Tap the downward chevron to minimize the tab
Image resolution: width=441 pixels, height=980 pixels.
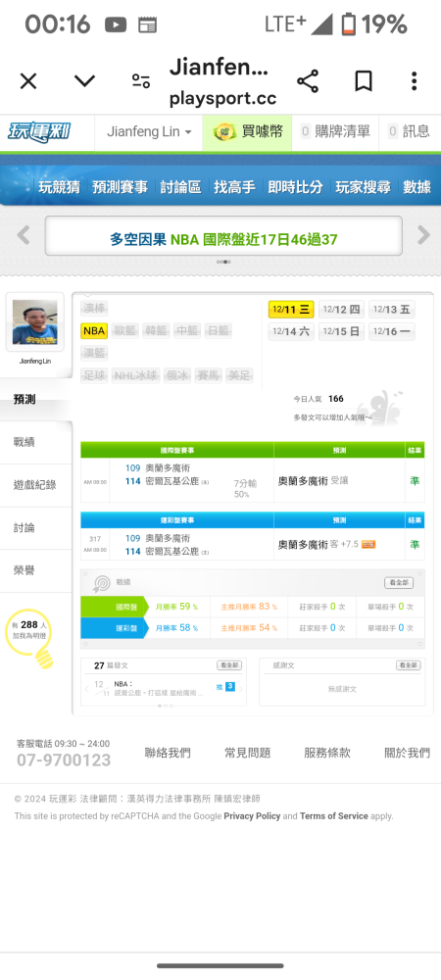tap(84, 81)
